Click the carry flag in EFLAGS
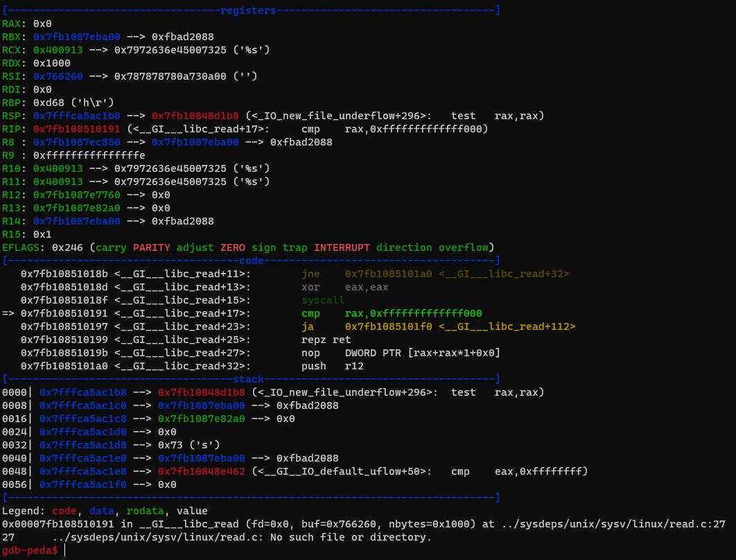 (x=111, y=247)
